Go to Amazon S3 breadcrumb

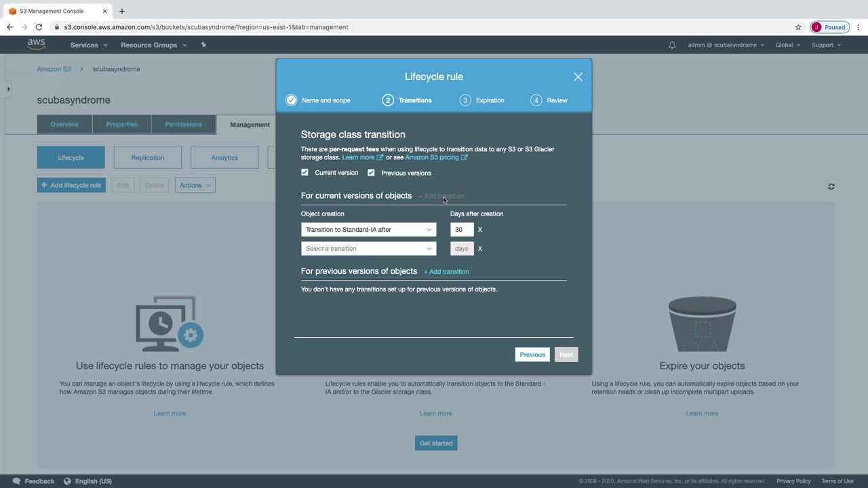(54, 69)
